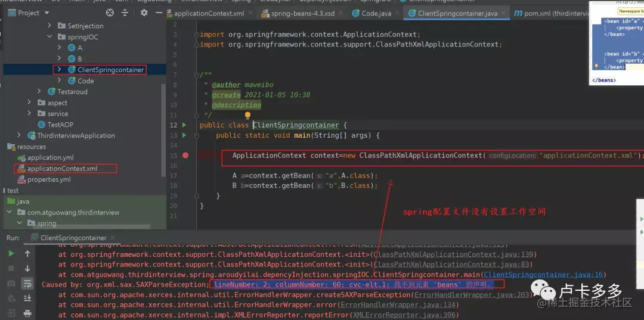644x320 pixels.
Task: Click the Locate/Select Opened File target icon
Action: click(110, 13)
